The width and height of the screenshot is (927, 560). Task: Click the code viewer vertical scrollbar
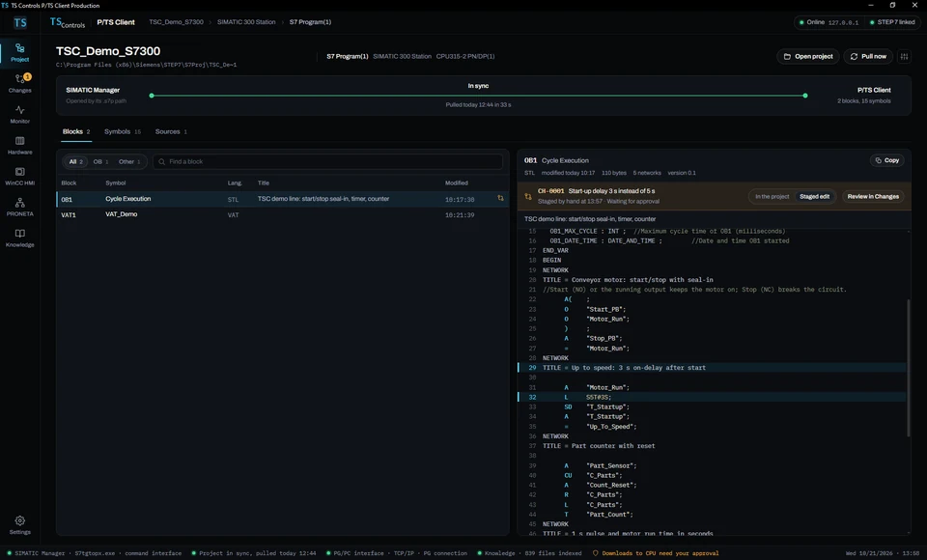908,368
